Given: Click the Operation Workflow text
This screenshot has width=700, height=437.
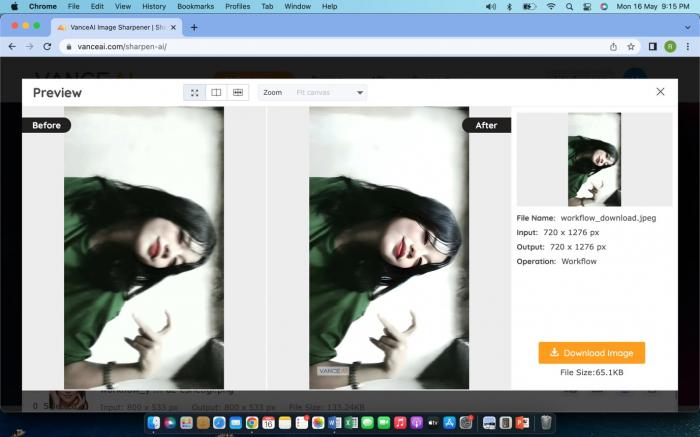Looking at the screenshot, I should [x=556, y=262].
